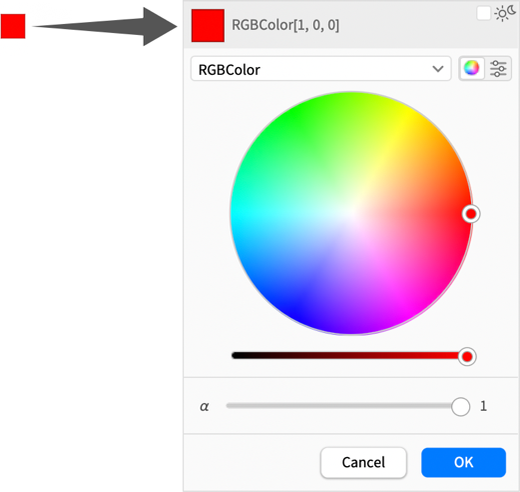Switch to sliders view icon
The width and height of the screenshot is (520, 492).
coord(498,68)
